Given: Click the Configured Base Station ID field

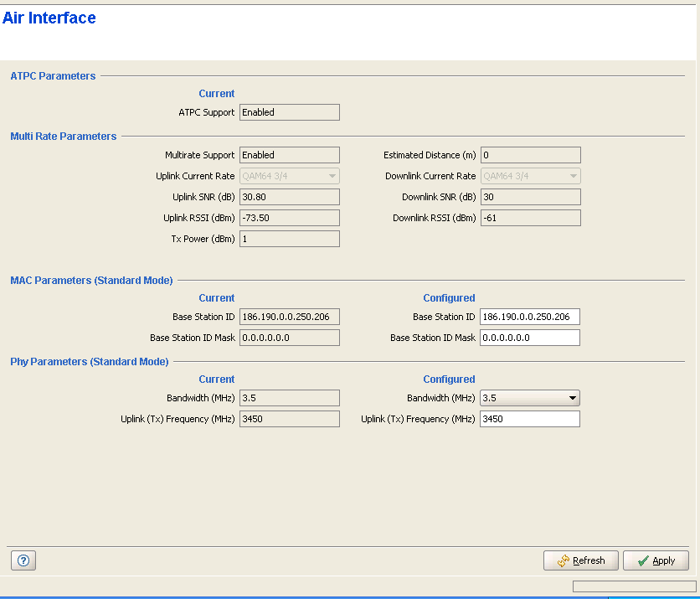Looking at the screenshot, I should (x=529, y=317).
